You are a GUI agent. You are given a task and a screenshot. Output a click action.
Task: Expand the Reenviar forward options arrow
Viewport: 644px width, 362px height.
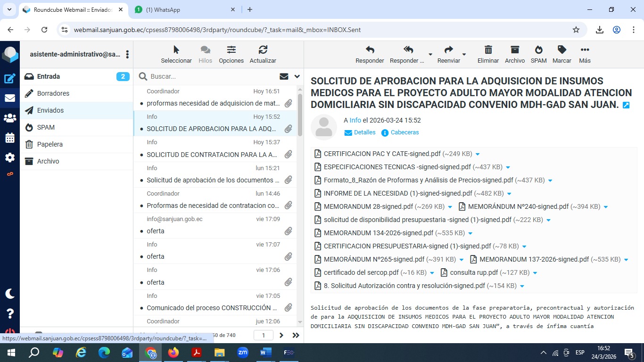[x=464, y=55]
